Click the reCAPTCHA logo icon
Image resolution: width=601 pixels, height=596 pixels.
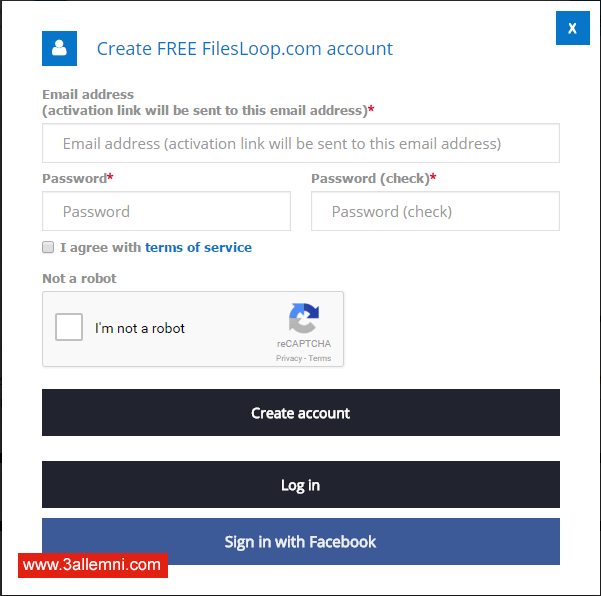pos(304,320)
